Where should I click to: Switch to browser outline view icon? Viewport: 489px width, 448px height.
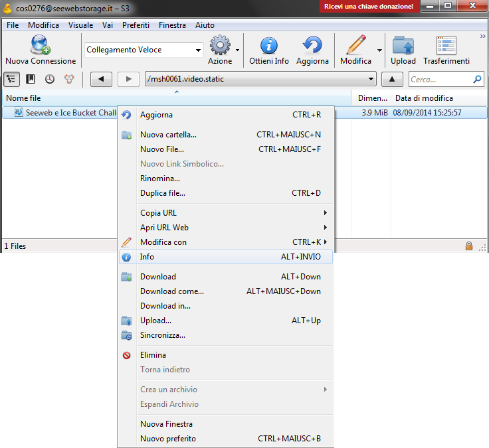pyautogui.click(x=11, y=79)
